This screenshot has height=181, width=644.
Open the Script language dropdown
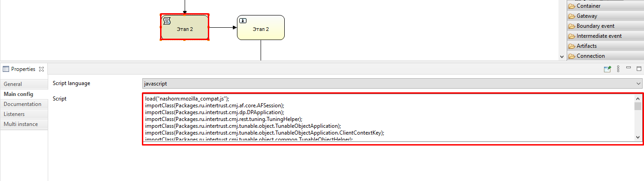[392, 84]
